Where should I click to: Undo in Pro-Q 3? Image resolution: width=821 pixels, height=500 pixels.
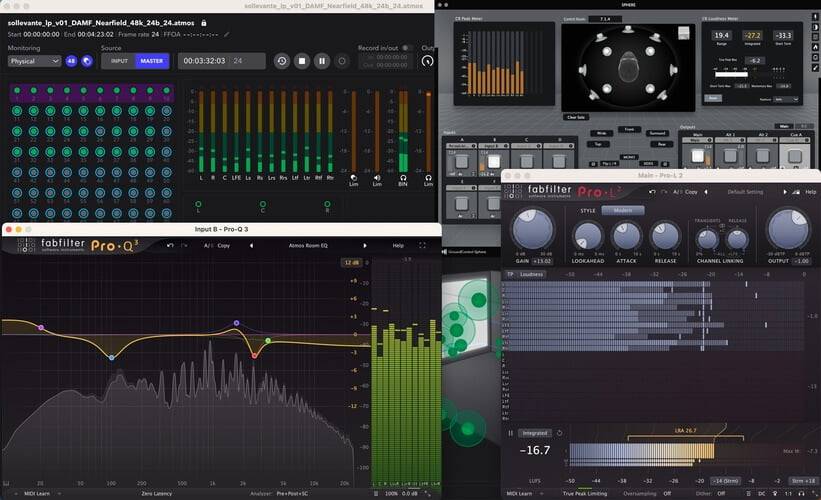pos(170,245)
